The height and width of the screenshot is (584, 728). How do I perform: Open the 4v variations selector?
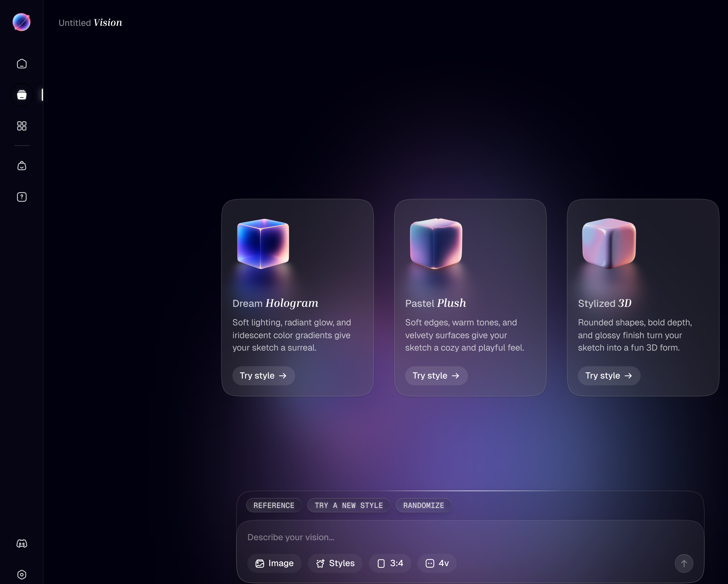pos(437,563)
